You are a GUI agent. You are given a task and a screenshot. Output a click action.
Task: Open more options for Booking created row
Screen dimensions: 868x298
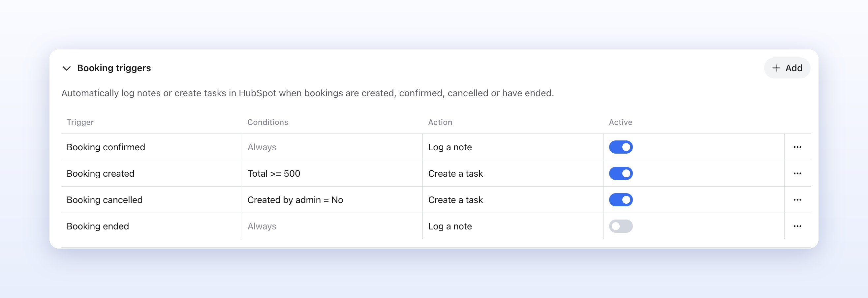797,173
